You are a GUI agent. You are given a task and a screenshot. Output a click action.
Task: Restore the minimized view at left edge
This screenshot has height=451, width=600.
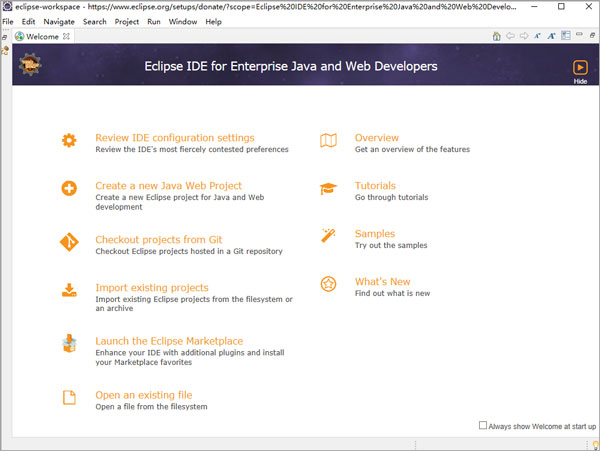5,37
